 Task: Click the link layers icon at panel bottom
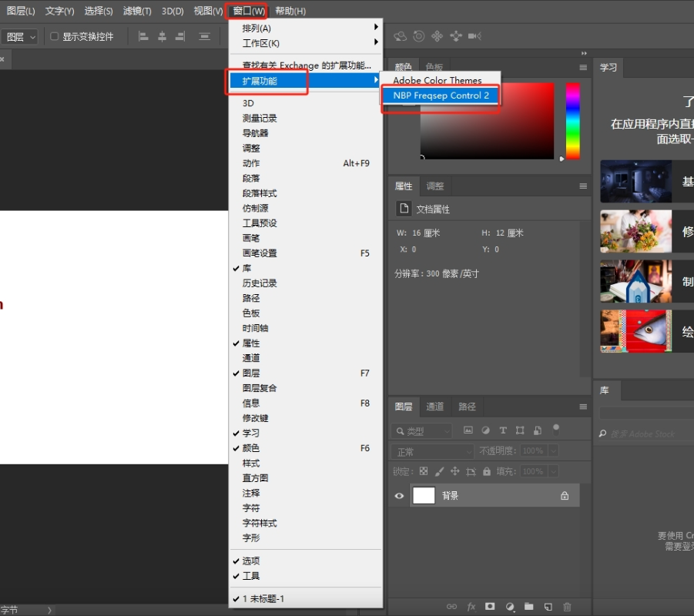coord(451,606)
